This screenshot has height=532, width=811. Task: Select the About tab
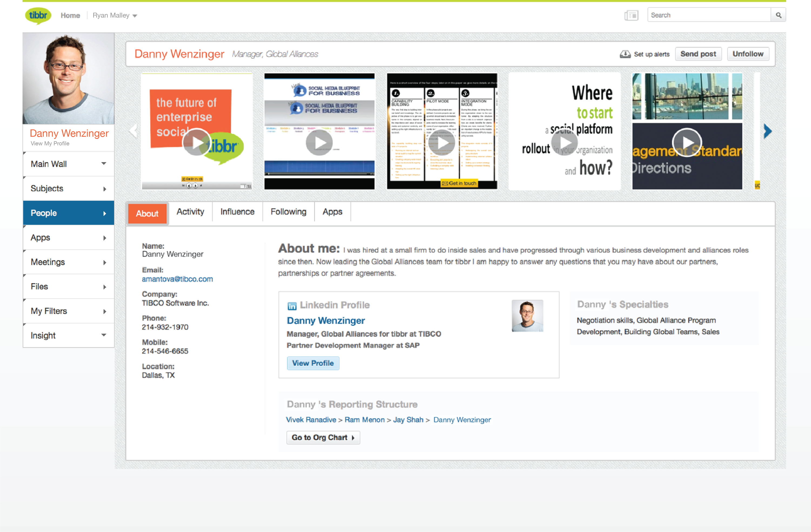point(147,213)
